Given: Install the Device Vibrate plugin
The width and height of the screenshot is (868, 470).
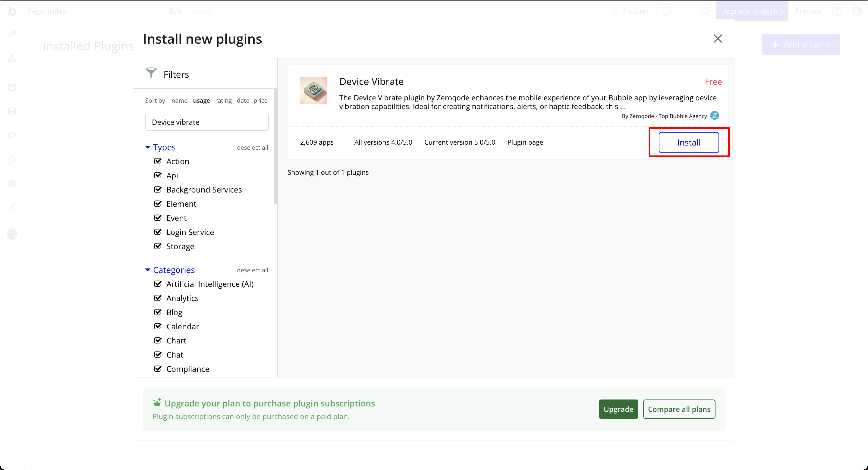Looking at the screenshot, I should pyautogui.click(x=688, y=143).
